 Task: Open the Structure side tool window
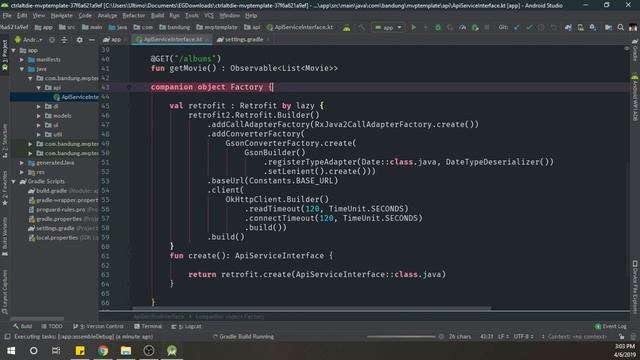pyautogui.click(x=4, y=141)
